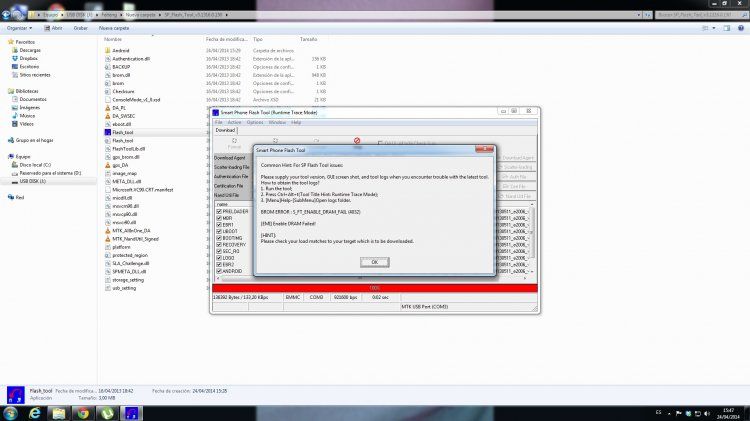Toggle the PRELOADER checkbox
Viewport: 750px width, 421px height.
[x=219, y=211]
